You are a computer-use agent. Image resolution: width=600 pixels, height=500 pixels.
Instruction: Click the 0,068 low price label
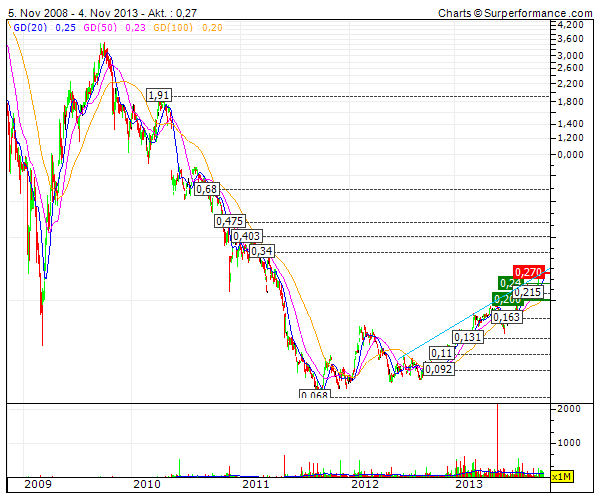coord(314,394)
